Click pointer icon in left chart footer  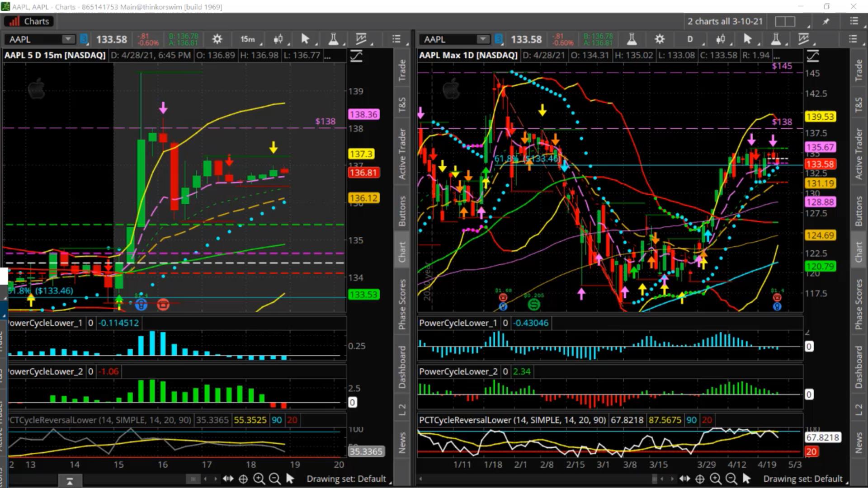[290, 479]
